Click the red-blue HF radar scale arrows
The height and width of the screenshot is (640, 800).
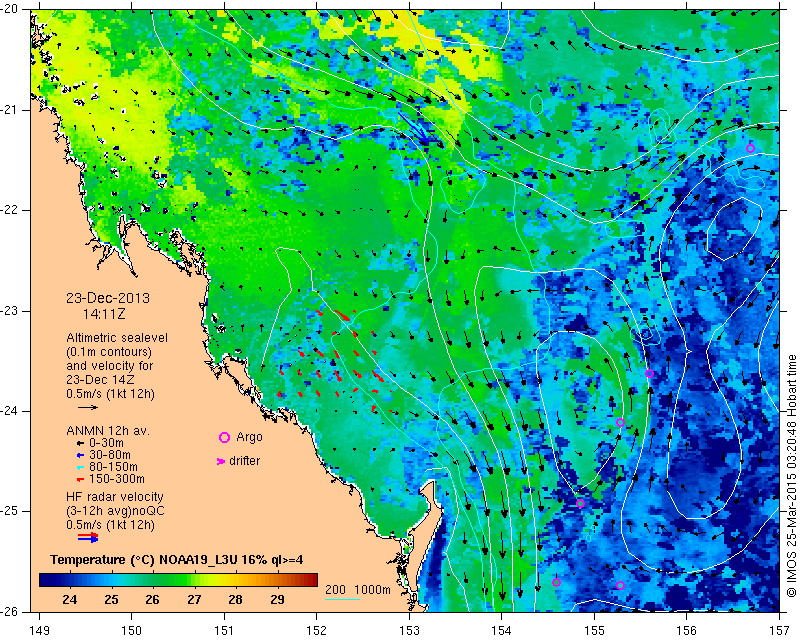point(88,537)
